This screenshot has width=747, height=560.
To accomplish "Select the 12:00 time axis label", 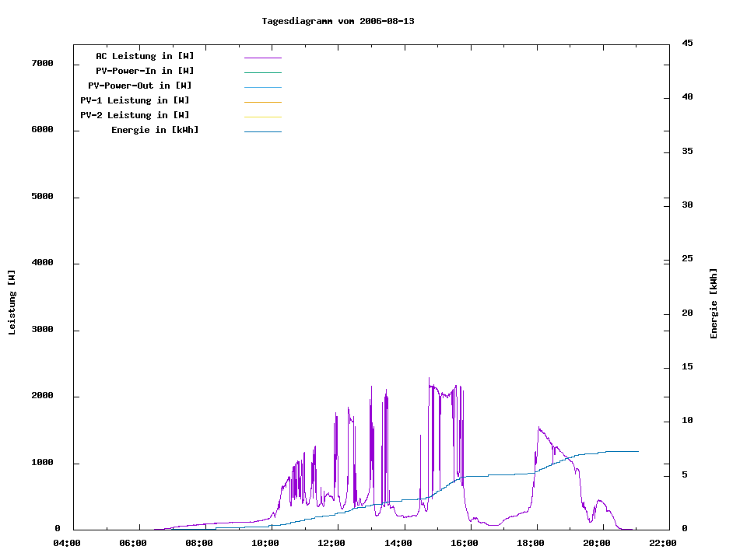I will [x=331, y=543].
